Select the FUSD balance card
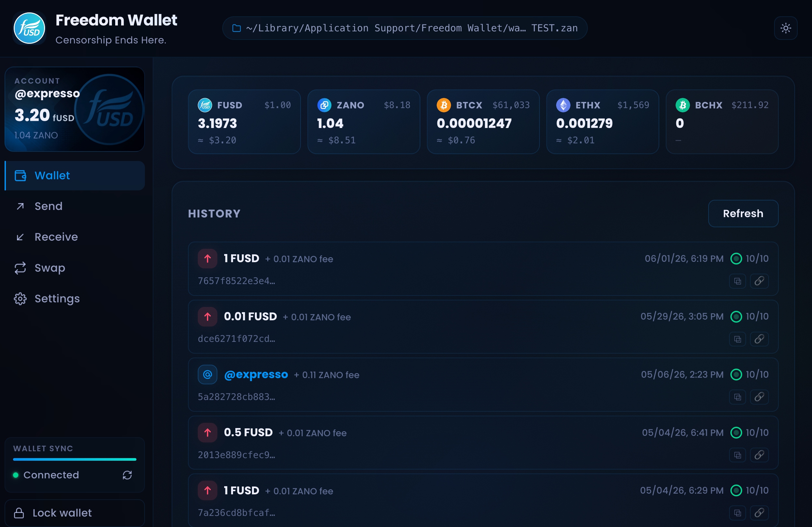Screen dimensions: 812x527 (x=244, y=122)
